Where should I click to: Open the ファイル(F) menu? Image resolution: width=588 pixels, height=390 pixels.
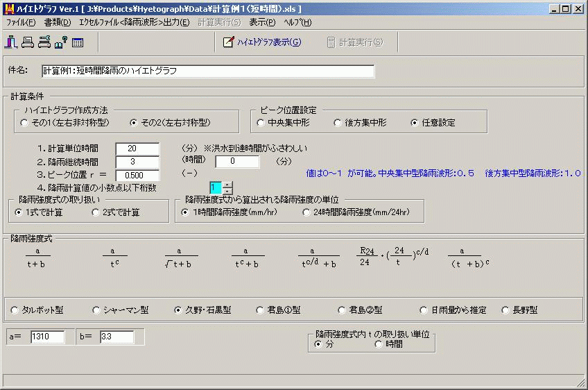coord(21,22)
